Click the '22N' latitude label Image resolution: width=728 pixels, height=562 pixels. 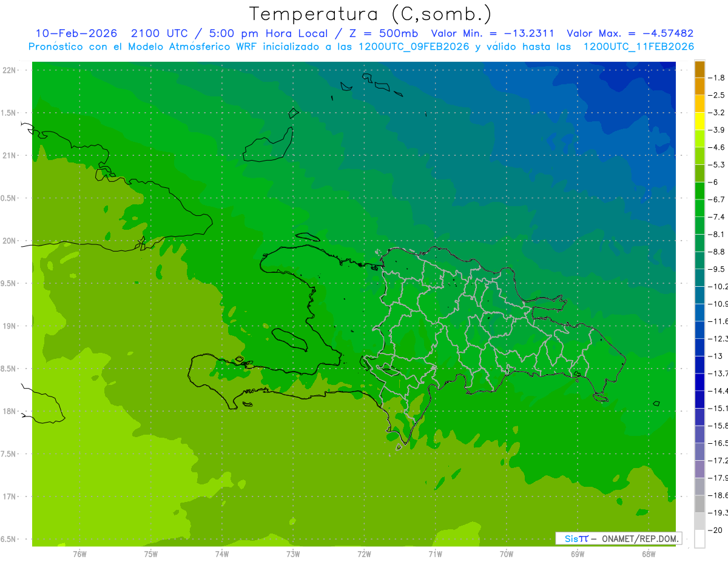point(10,70)
